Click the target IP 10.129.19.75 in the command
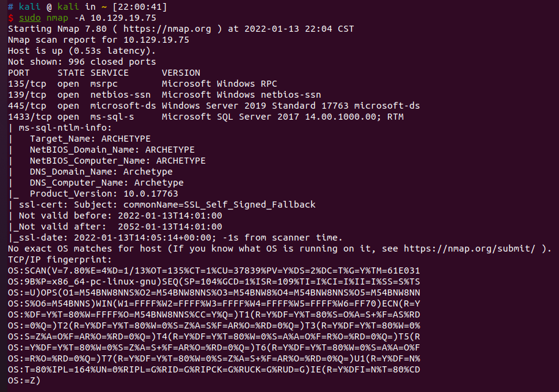 pos(123,18)
